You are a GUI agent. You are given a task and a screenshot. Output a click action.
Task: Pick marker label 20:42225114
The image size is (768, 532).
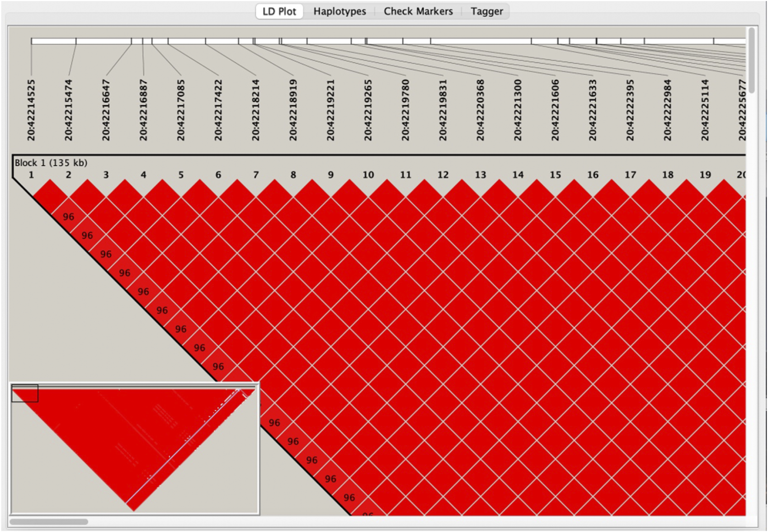705,110
